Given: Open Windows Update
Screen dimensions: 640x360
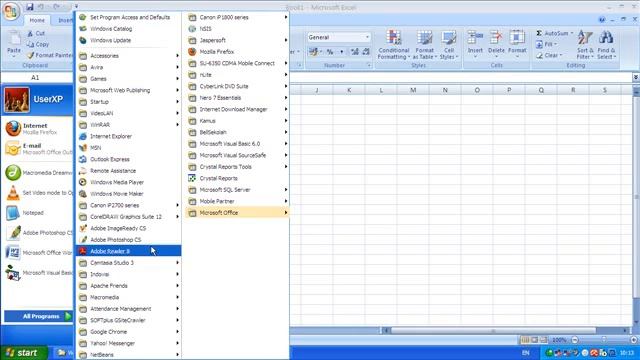Looking at the screenshot, I should 128,40.
